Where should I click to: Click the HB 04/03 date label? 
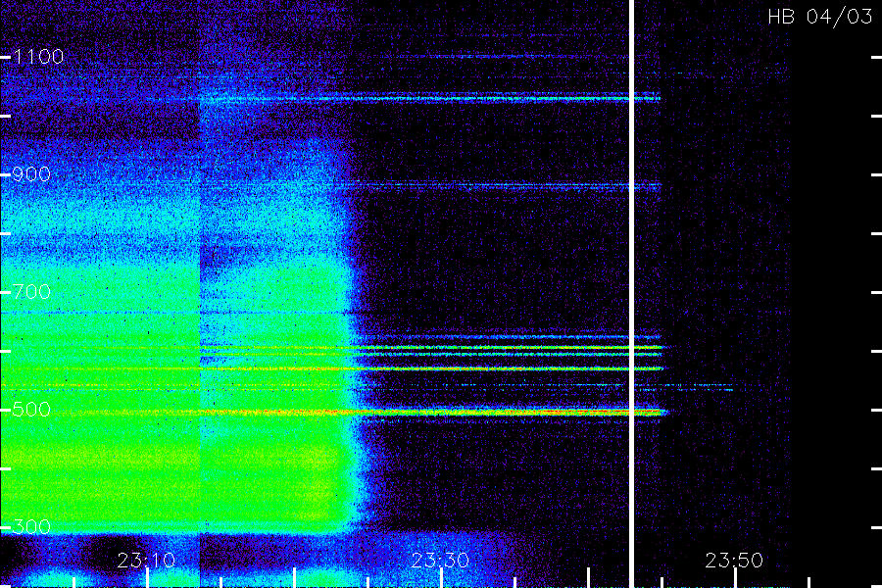(x=820, y=17)
